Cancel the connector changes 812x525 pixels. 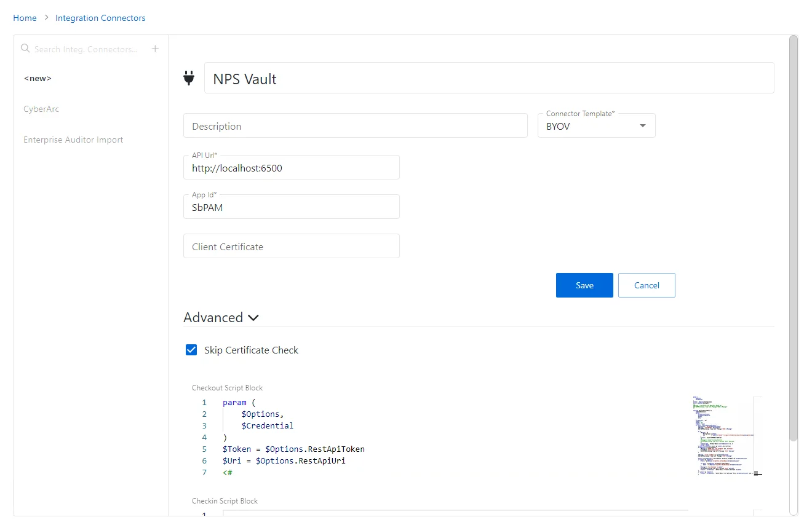(x=647, y=285)
